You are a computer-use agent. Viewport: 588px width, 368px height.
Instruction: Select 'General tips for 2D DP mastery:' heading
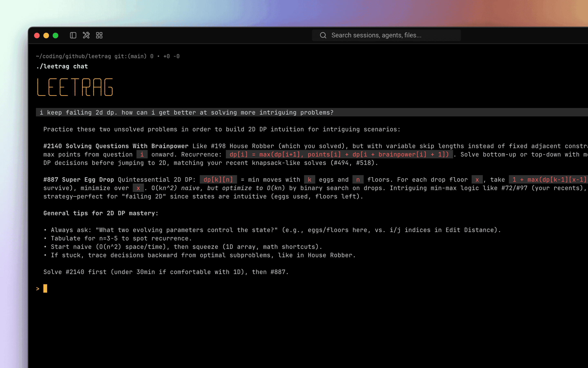(101, 213)
